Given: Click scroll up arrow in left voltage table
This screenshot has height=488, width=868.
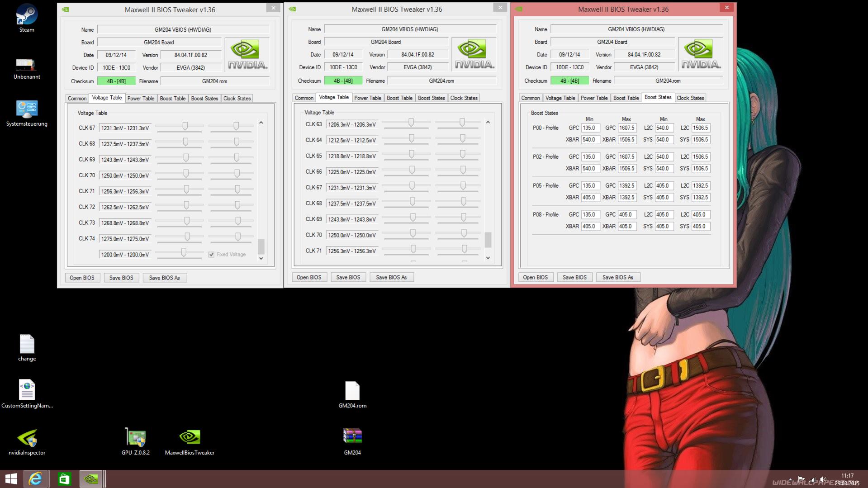Looking at the screenshot, I should (x=261, y=123).
